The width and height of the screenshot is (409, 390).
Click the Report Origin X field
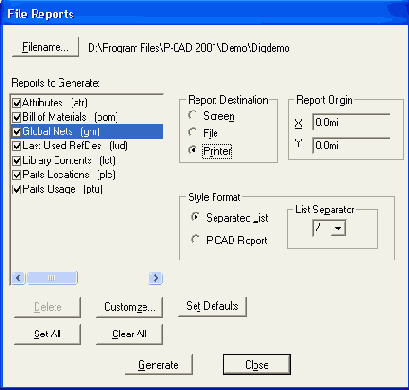click(351, 122)
